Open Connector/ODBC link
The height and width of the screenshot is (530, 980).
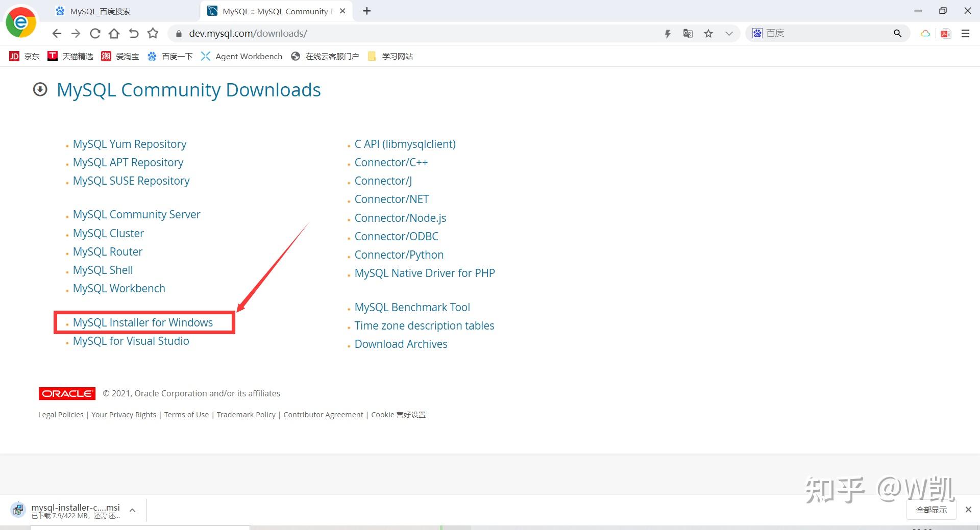[x=397, y=236]
